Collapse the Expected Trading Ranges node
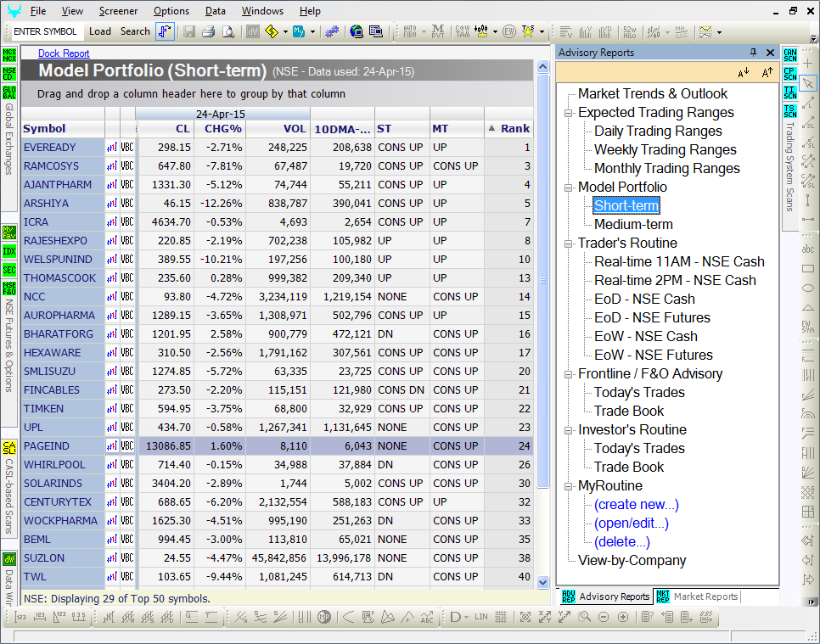Screen dimensions: 820x644 569,112
